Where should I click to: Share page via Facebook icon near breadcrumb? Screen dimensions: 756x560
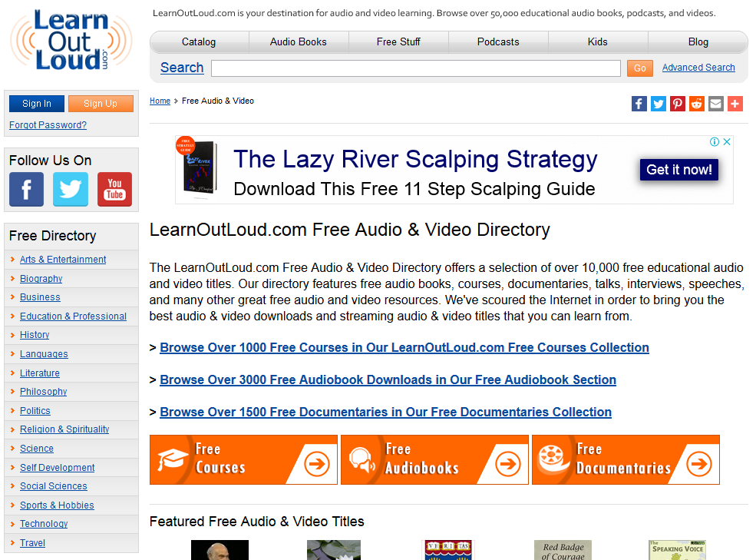(x=639, y=103)
